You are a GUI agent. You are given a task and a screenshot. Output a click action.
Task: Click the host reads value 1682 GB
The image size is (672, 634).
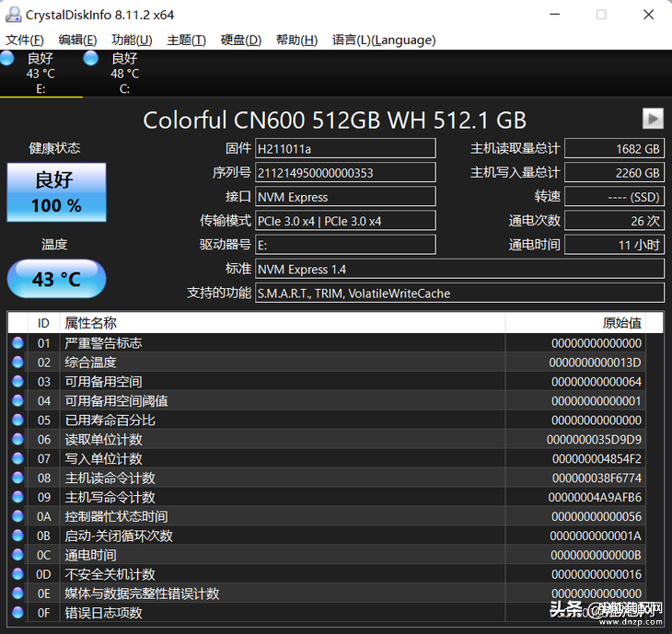click(615, 149)
